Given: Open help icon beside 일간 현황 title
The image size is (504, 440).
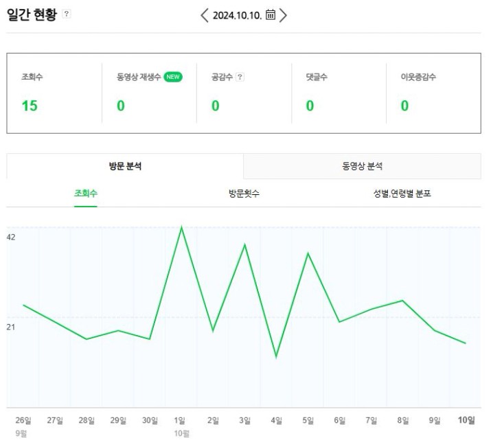Looking at the screenshot, I should coord(66,14).
